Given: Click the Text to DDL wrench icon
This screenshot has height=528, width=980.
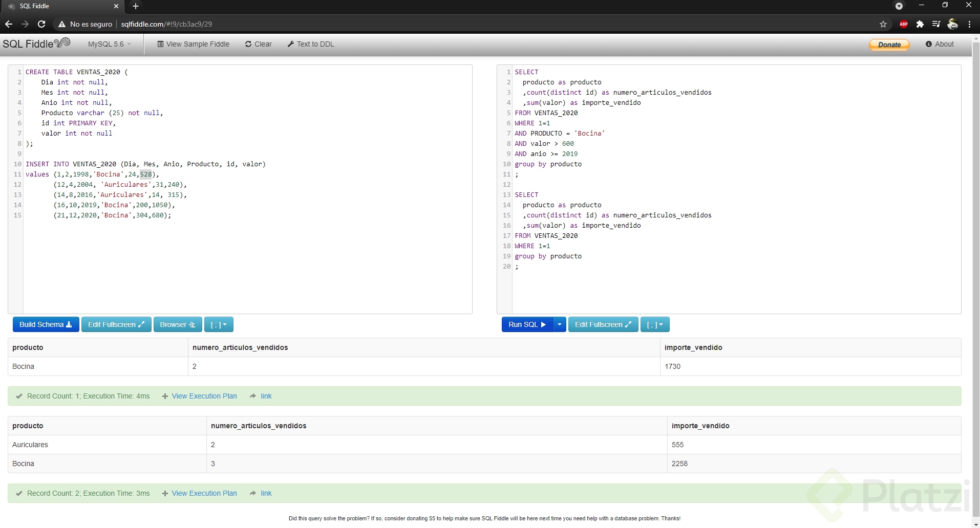Looking at the screenshot, I should pyautogui.click(x=290, y=44).
